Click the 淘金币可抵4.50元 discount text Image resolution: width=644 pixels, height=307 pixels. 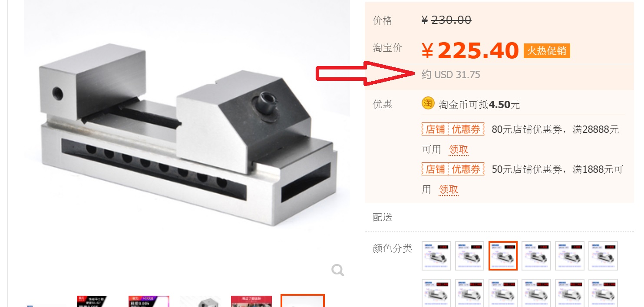479,105
